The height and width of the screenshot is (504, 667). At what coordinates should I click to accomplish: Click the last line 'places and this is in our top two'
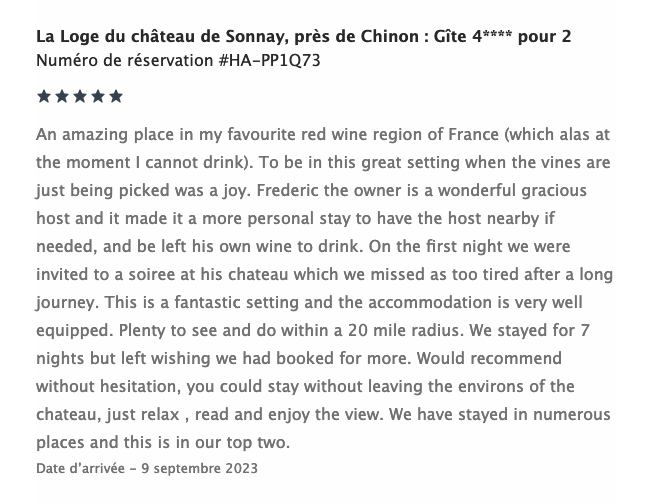[x=163, y=442]
